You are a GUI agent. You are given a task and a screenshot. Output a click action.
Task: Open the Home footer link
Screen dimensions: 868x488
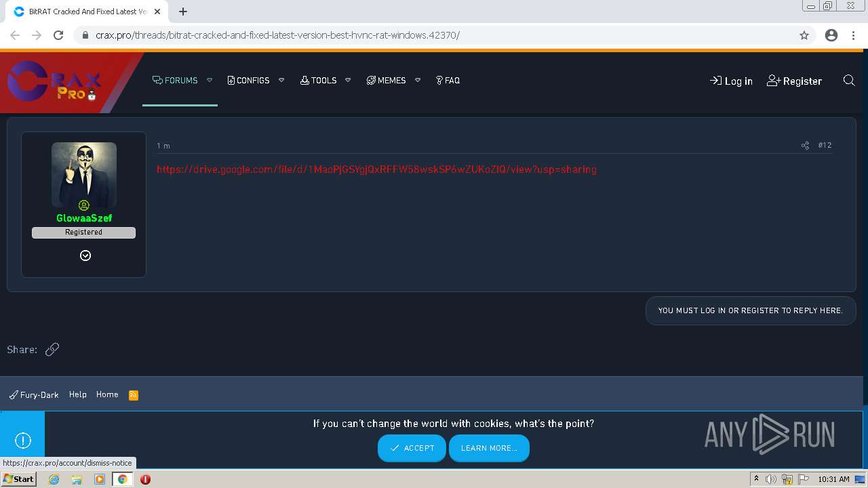(x=107, y=394)
